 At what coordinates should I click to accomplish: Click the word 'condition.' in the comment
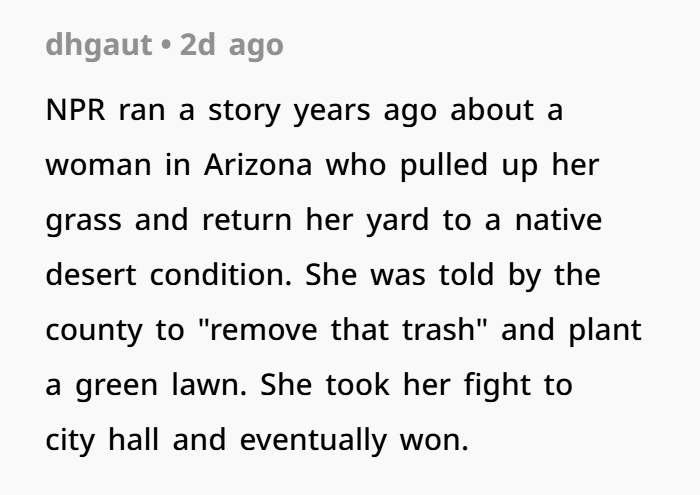click(221, 275)
